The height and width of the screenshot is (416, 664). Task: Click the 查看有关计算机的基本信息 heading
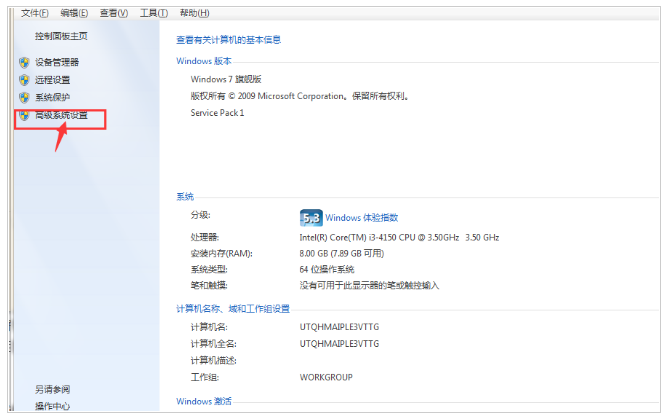point(229,40)
